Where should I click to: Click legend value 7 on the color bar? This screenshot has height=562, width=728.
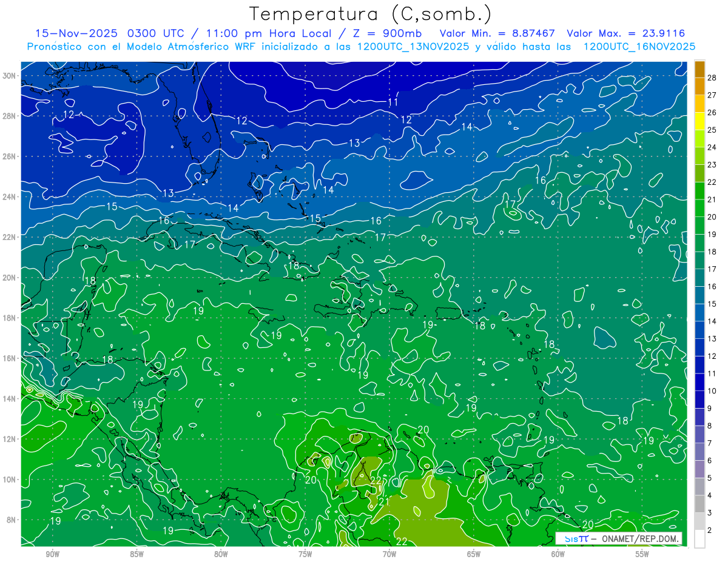pyautogui.click(x=710, y=443)
